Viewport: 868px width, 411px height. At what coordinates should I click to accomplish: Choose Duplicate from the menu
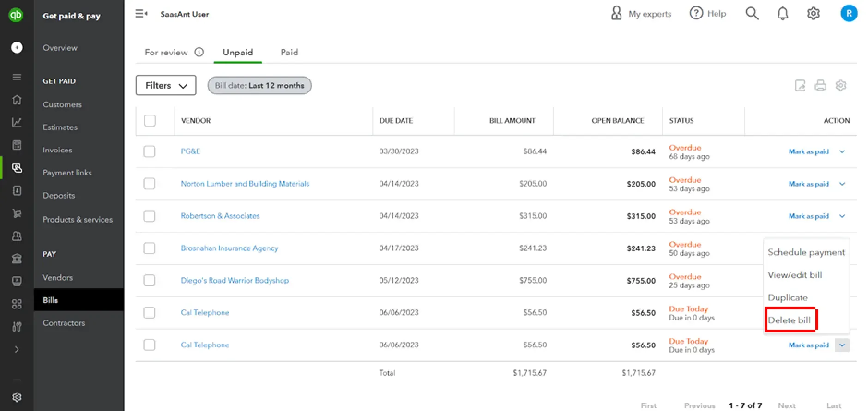tap(788, 298)
